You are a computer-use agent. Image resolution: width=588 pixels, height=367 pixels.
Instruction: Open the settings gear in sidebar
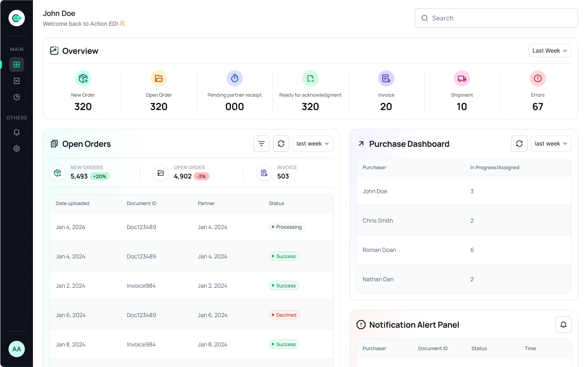(17, 148)
